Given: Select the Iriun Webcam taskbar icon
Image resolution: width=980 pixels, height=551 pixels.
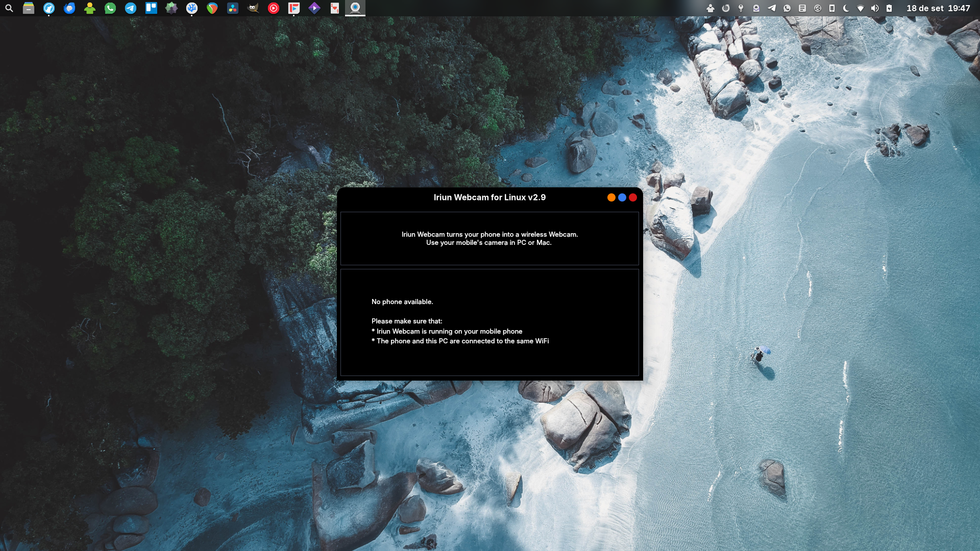Looking at the screenshot, I should [355, 8].
